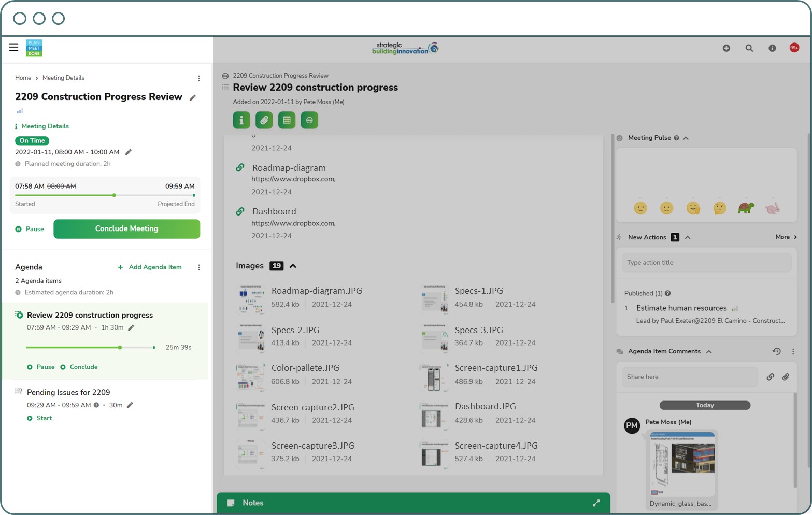The width and height of the screenshot is (812, 515).
Task: Click the agenda item progress slider handle
Action: tap(120, 348)
